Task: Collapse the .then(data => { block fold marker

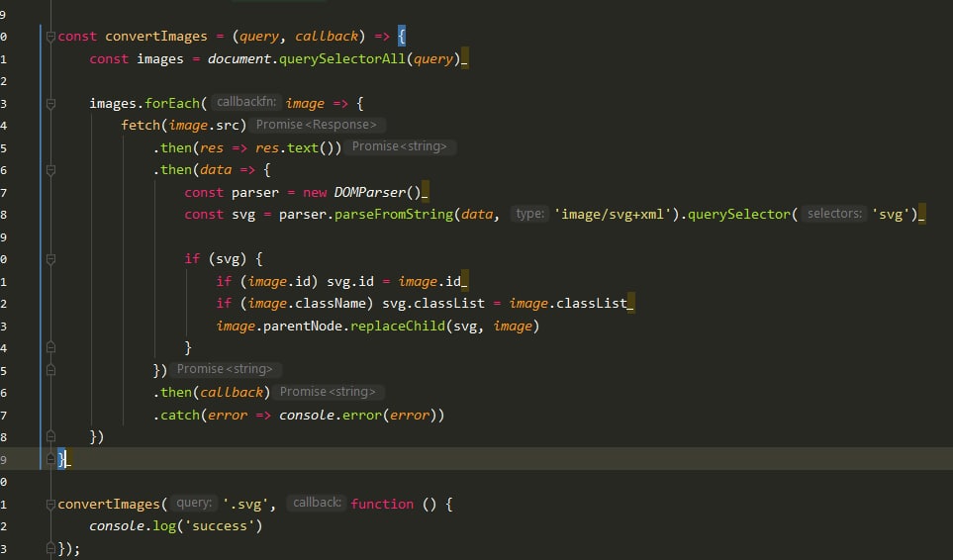Action: click(51, 171)
